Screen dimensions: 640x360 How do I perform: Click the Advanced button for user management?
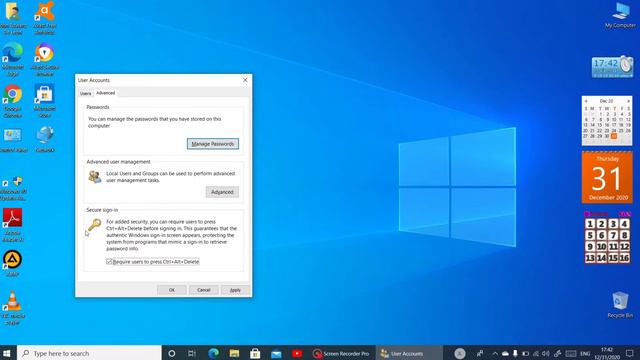pos(222,192)
